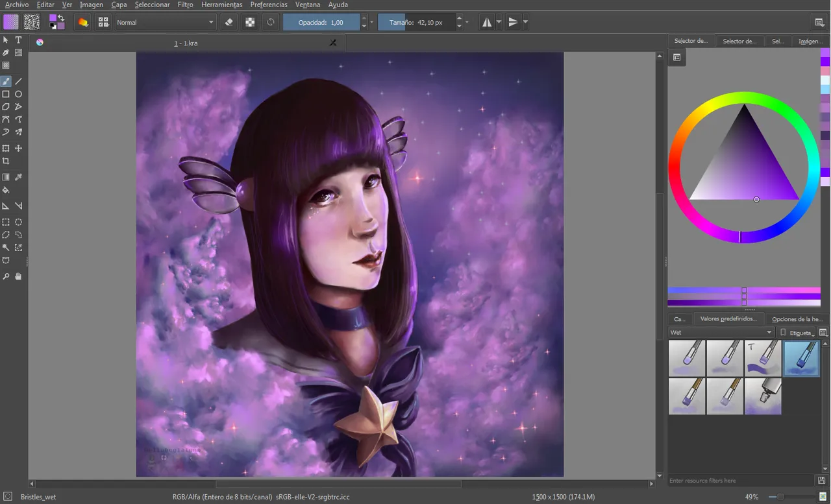Select the Freehand Path tool

[19, 119]
